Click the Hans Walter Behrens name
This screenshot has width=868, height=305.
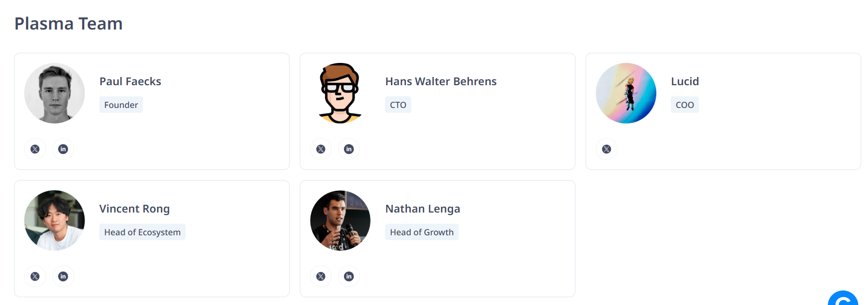441,81
